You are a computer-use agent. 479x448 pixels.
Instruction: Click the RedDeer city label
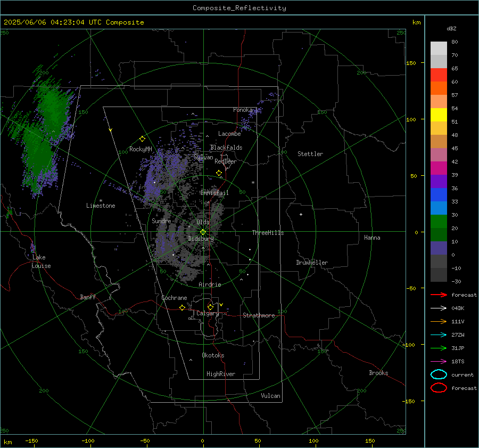coord(226,161)
